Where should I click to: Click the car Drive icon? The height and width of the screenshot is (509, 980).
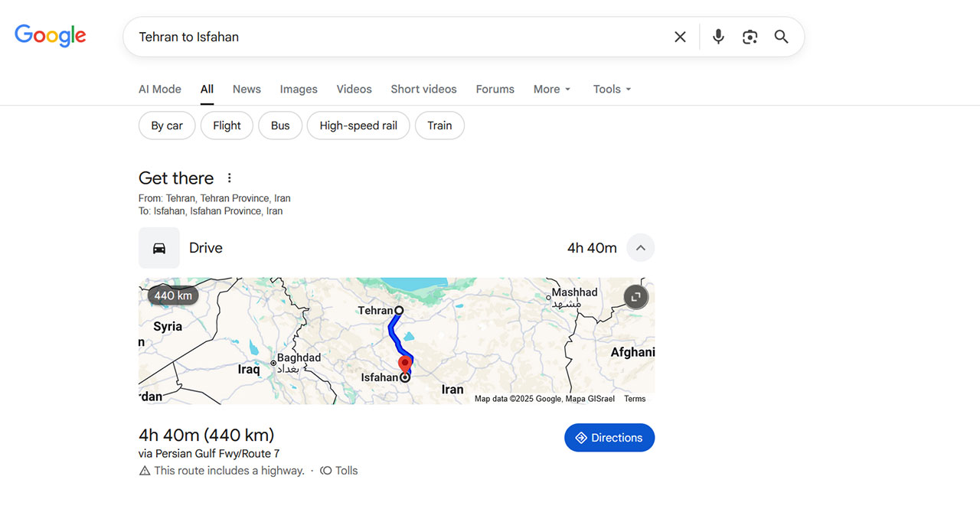coord(159,248)
